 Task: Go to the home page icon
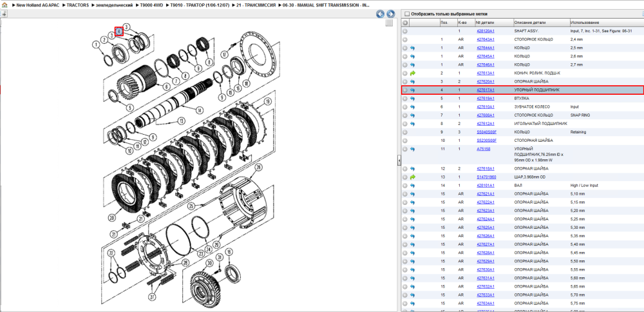[4, 5]
